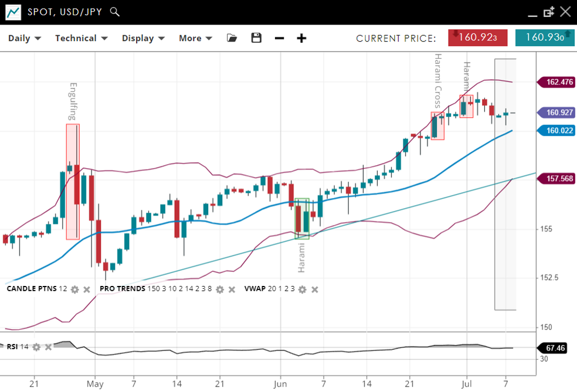Screen dimensions: 577x392
Task: Click the red sell price 160.923
Action: (x=477, y=38)
